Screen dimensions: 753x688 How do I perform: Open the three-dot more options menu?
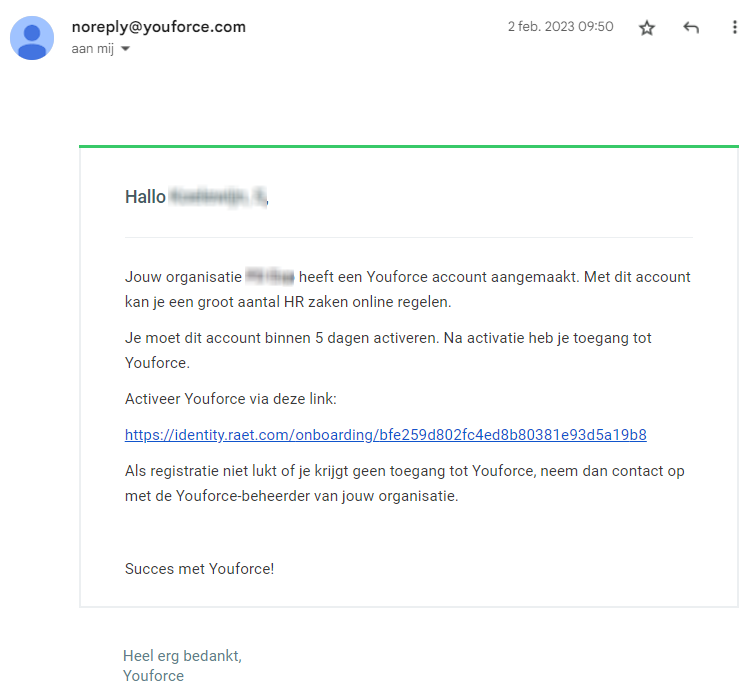coord(735,28)
